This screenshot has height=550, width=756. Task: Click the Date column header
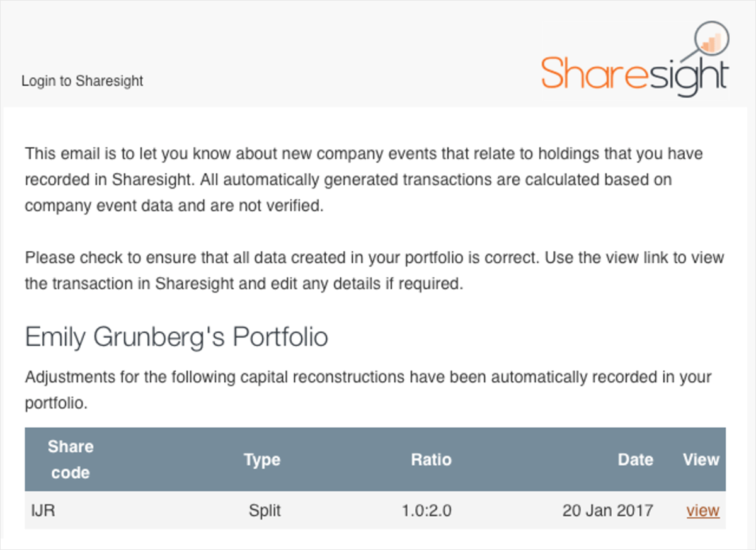636,460
